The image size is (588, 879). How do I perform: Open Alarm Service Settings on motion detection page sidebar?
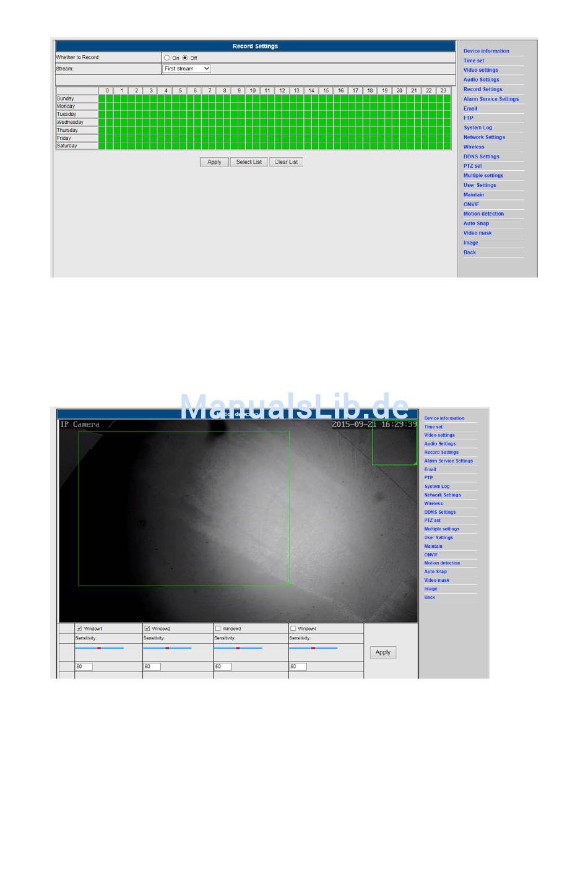pos(449,461)
